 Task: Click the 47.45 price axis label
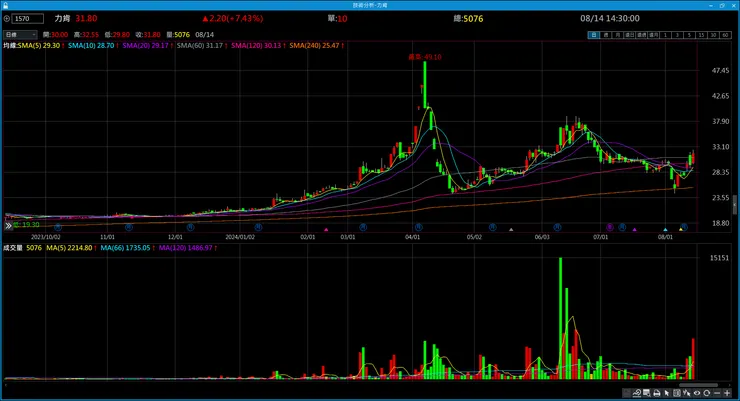(x=721, y=70)
